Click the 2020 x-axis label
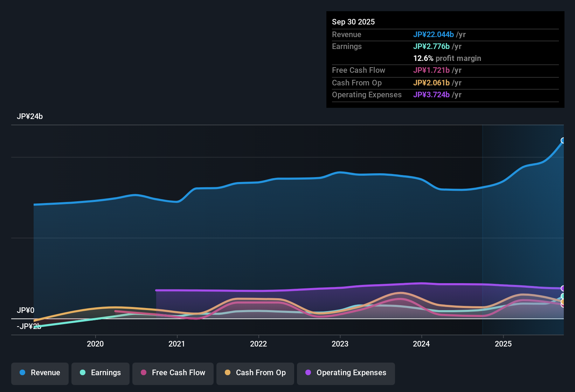 click(95, 344)
